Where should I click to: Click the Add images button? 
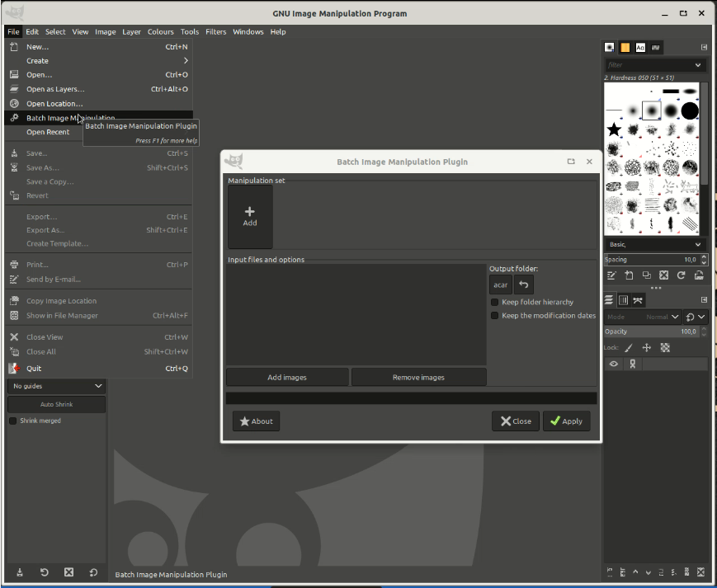point(287,378)
